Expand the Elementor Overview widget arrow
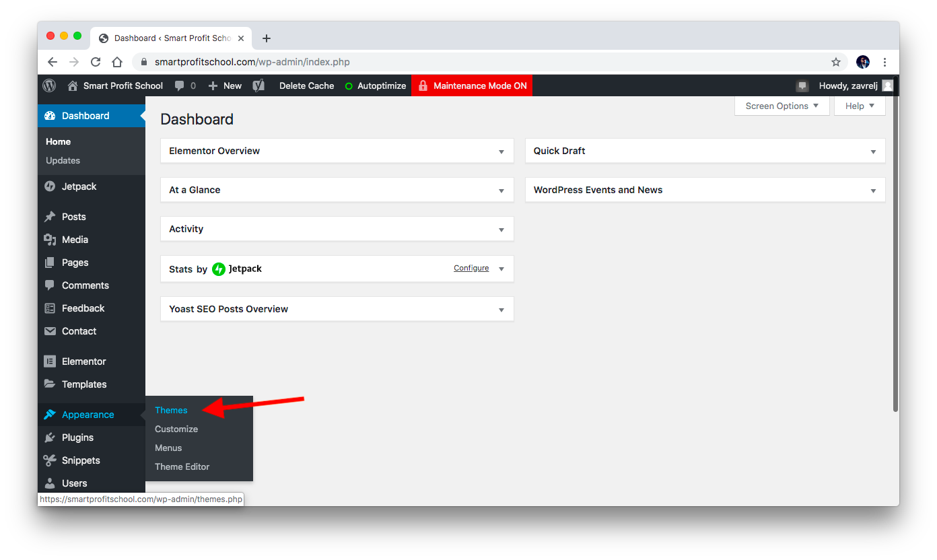The height and width of the screenshot is (560, 937). pos(501,151)
